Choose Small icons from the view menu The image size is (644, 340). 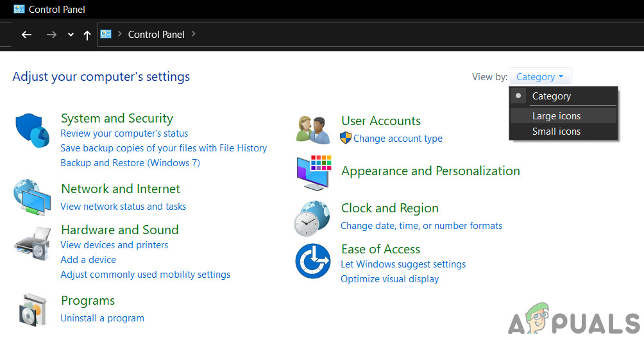556,132
